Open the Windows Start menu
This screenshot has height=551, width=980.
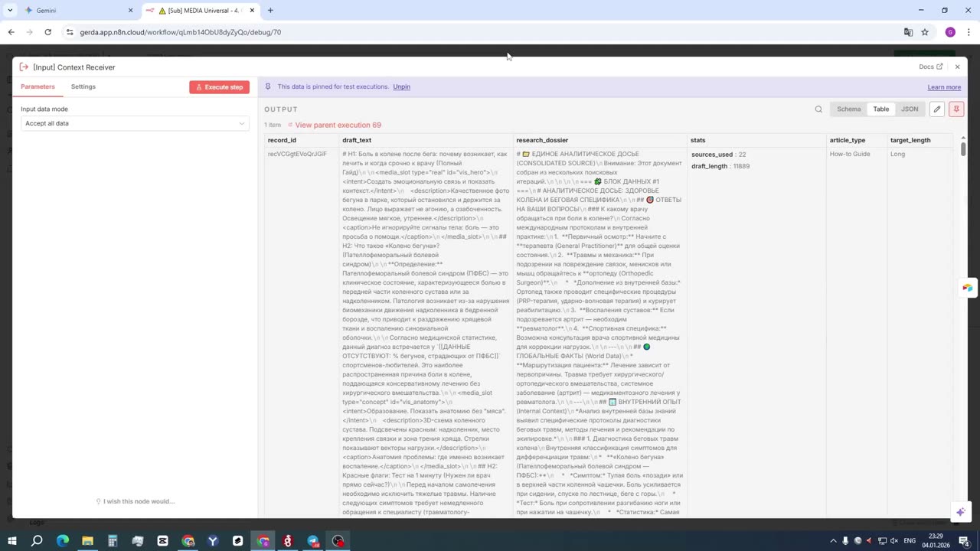(x=12, y=541)
